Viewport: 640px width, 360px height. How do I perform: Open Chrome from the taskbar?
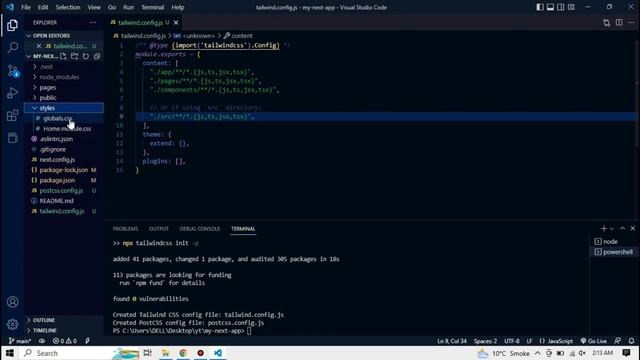pyautogui.click(x=183, y=353)
